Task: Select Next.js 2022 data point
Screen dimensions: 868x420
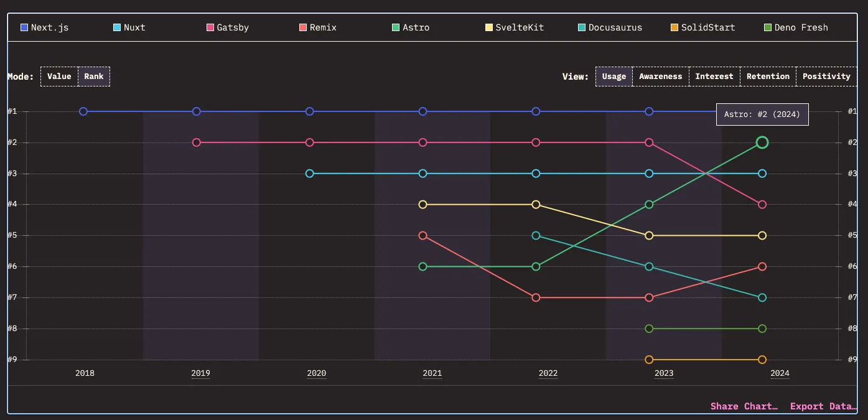Action: tap(536, 111)
